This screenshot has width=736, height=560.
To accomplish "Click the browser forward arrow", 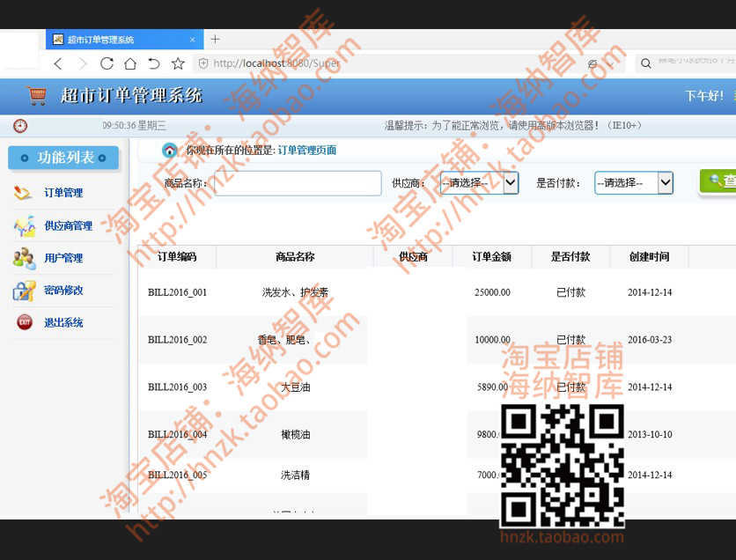I will tap(83, 63).
